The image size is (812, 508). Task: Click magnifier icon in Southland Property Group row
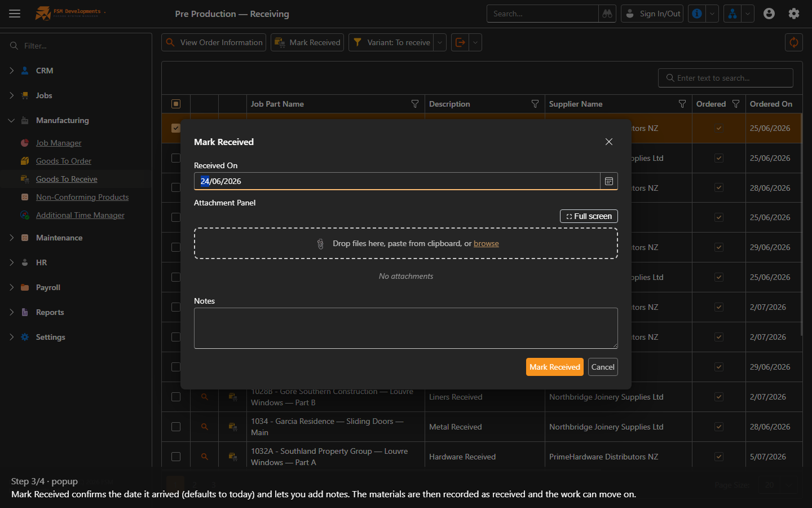tap(205, 457)
